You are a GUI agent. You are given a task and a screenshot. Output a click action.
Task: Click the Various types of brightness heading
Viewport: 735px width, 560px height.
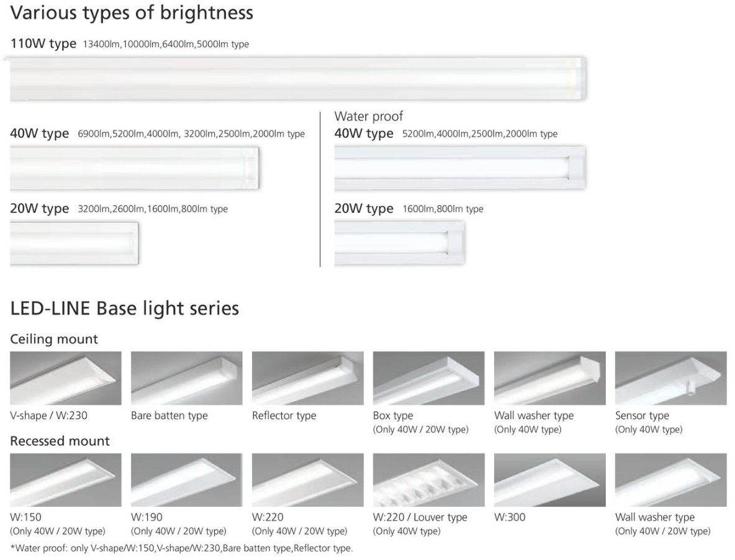click(x=132, y=12)
